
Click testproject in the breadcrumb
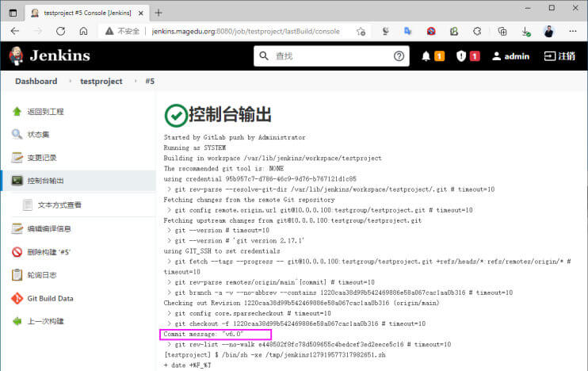[101, 81]
